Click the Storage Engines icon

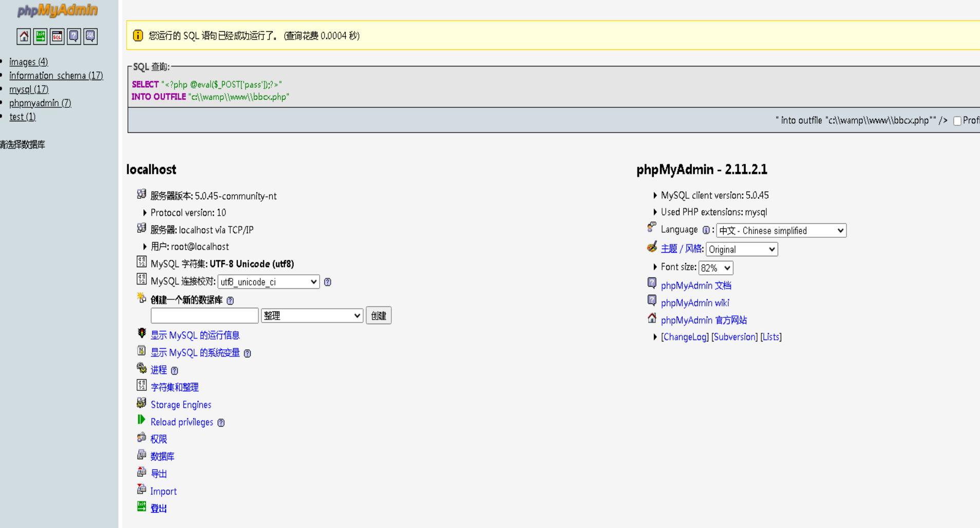coord(142,403)
